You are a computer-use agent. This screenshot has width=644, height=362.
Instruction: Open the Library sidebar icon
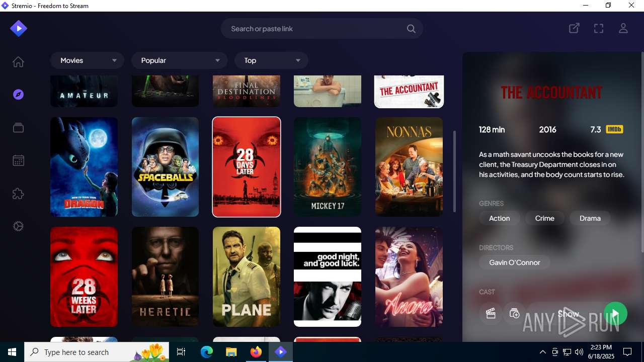[18, 128]
